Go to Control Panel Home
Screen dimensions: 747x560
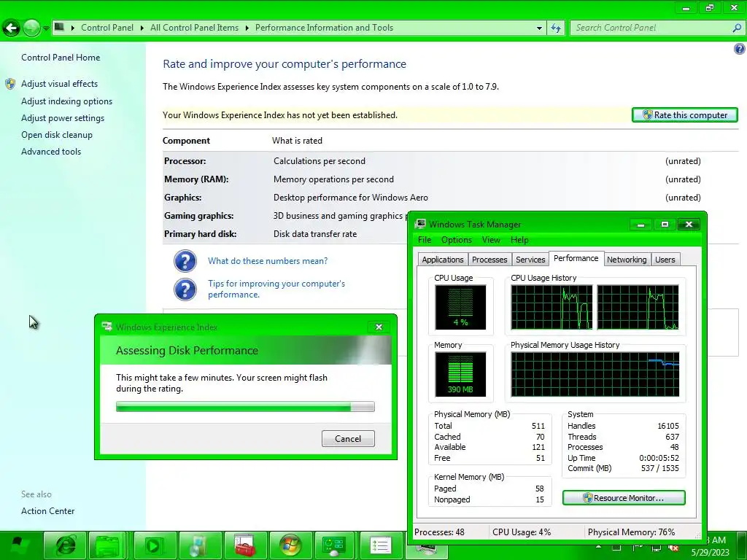pyautogui.click(x=61, y=58)
